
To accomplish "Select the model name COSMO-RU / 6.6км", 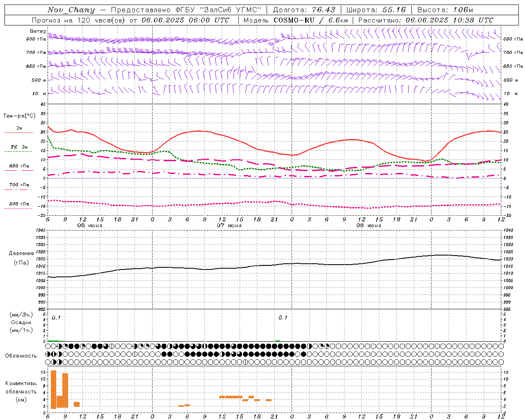I will pyautogui.click(x=310, y=20).
